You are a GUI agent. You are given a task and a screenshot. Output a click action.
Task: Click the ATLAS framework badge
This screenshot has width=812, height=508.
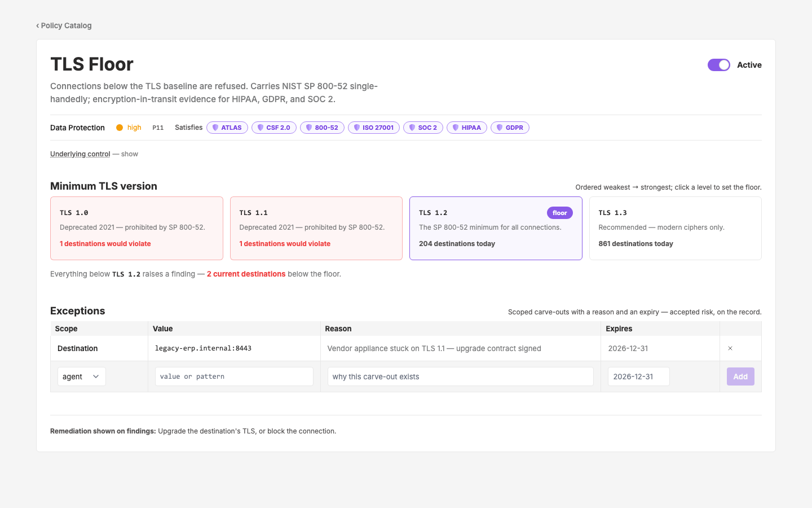tap(227, 128)
